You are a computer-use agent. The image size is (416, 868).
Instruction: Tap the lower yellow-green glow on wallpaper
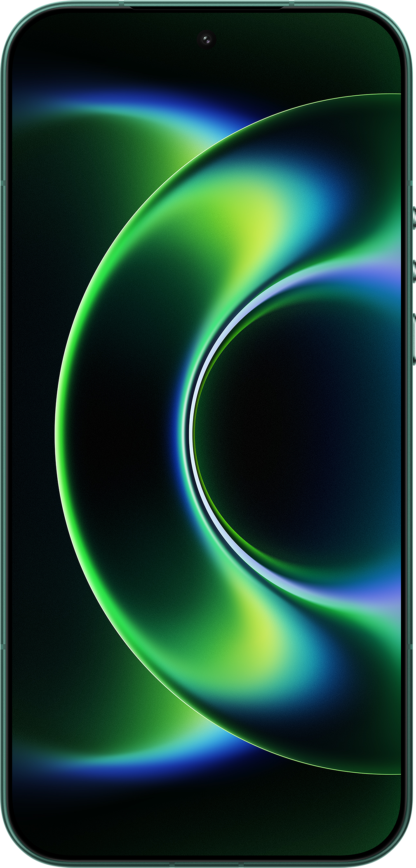[264, 631]
